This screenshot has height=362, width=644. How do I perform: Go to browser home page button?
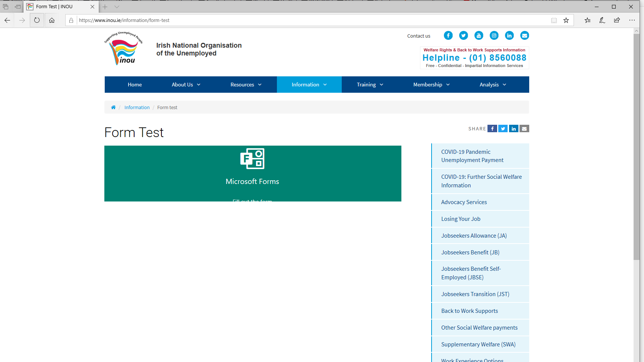(x=52, y=20)
